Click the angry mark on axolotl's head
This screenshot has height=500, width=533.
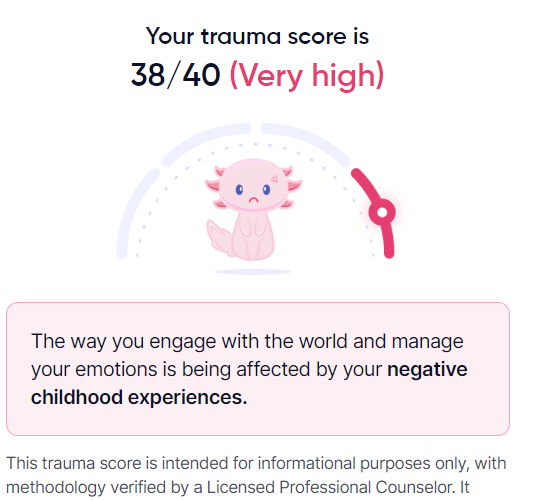275,179
